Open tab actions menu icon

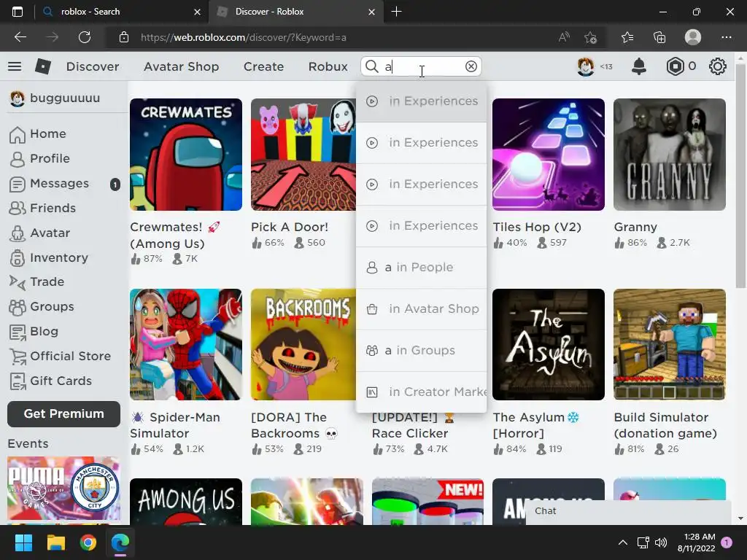(18, 12)
